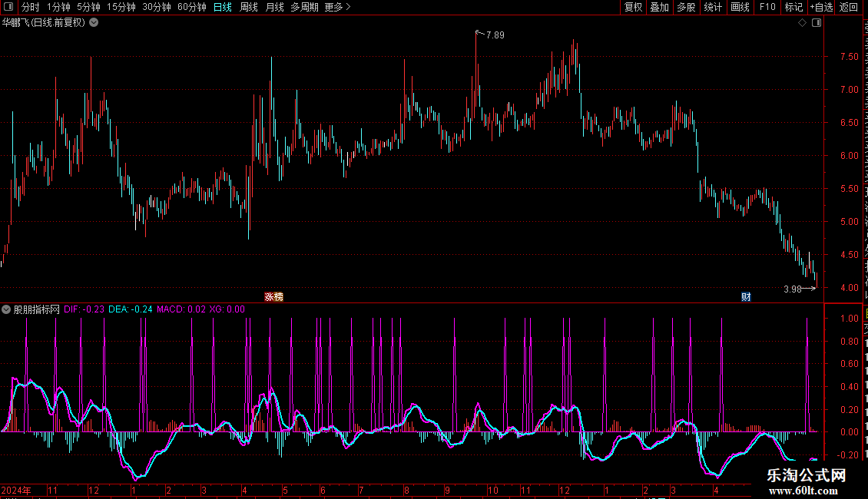Open F10 company info
The height and width of the screenshot is (499, 868).
click(x=767, y=7)
